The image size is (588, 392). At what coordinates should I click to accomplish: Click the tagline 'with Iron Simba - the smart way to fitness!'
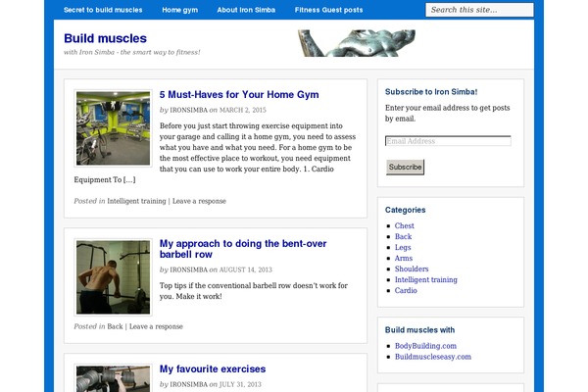[131, 52]
